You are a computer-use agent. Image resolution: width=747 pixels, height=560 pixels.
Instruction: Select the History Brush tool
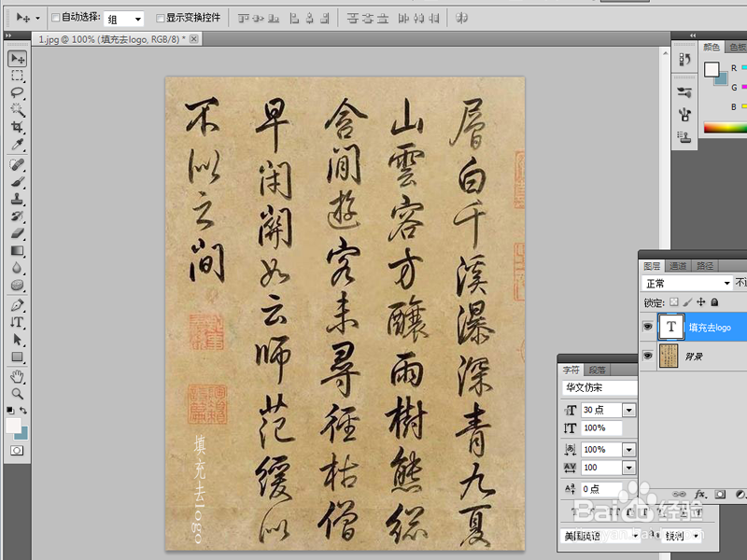[x=17, y=217]
